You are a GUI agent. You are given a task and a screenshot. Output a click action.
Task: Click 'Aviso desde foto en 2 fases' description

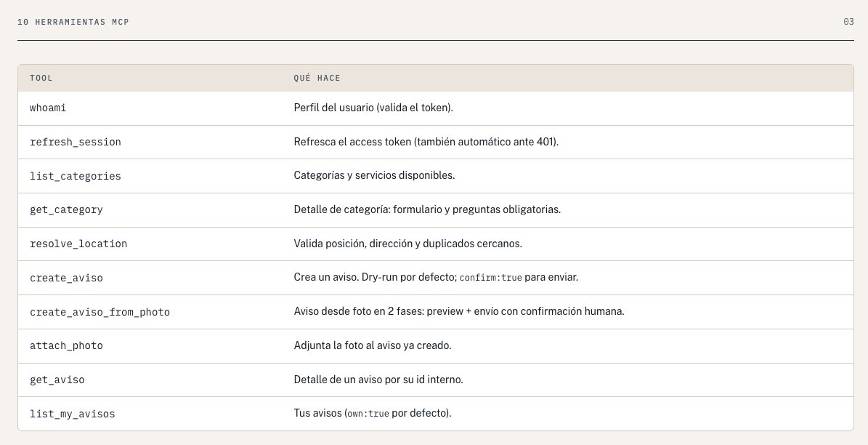[459, 311]
